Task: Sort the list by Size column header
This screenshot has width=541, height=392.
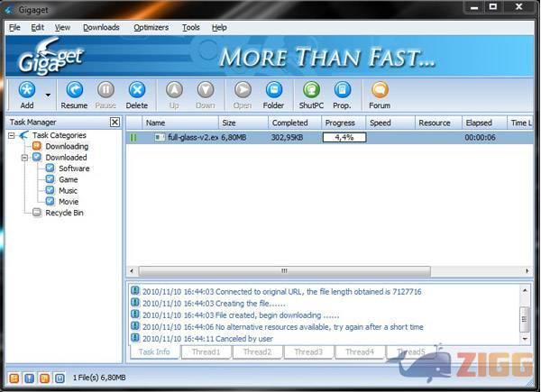Action: coord(229,122)
